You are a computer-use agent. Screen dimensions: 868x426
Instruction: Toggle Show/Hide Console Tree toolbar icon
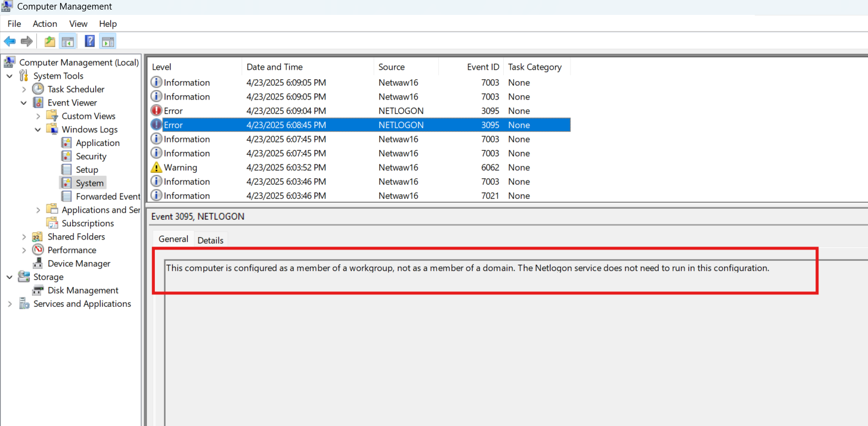[x=67, y=41]
